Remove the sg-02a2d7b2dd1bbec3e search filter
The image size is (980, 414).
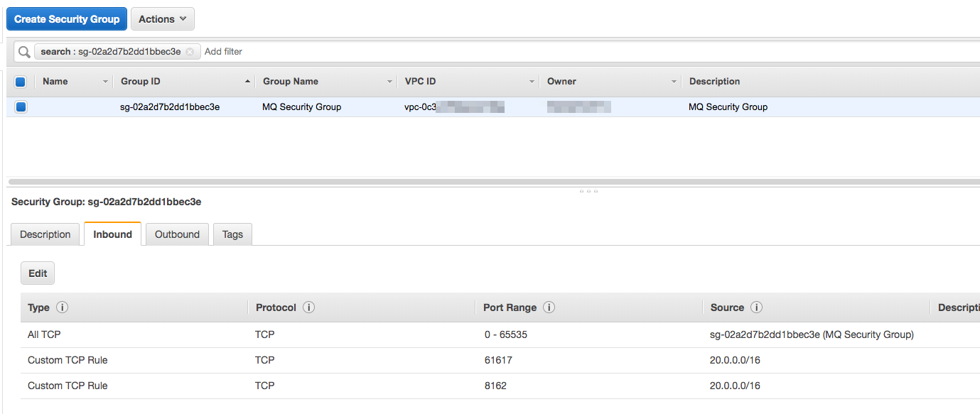189,52
